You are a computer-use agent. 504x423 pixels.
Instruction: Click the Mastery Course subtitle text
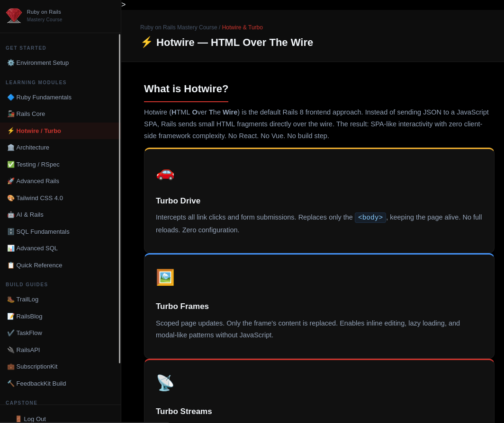[x=45, y=19]
